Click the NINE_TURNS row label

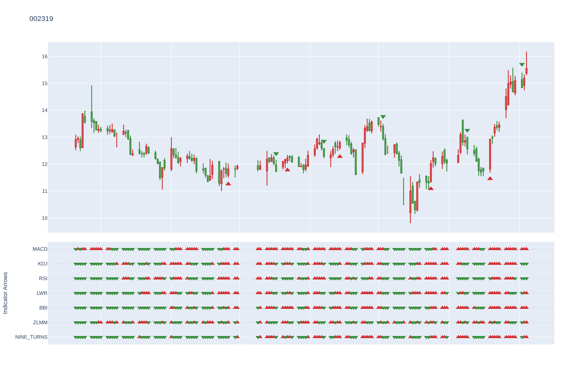click(x=31, y=337)
